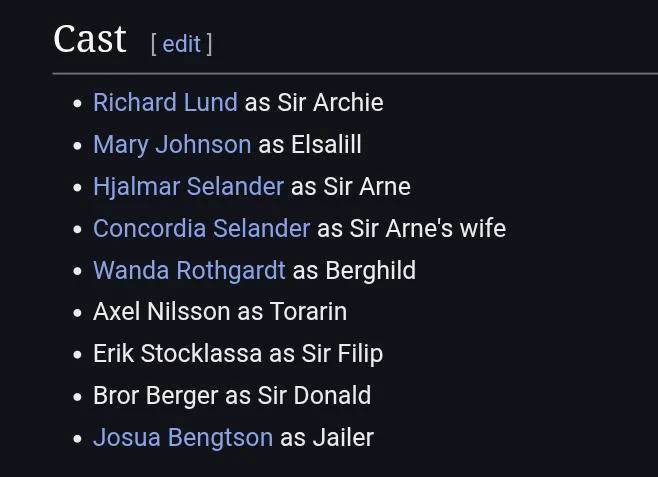
Task: Click the Jailer role text
Action: click(x=343, y=438)
